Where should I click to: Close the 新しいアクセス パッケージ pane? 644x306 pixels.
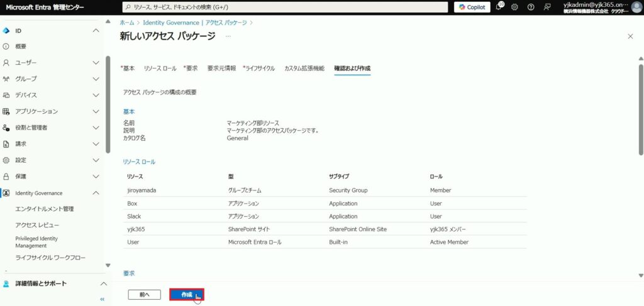pyautogui.click(x=630, y=36)
